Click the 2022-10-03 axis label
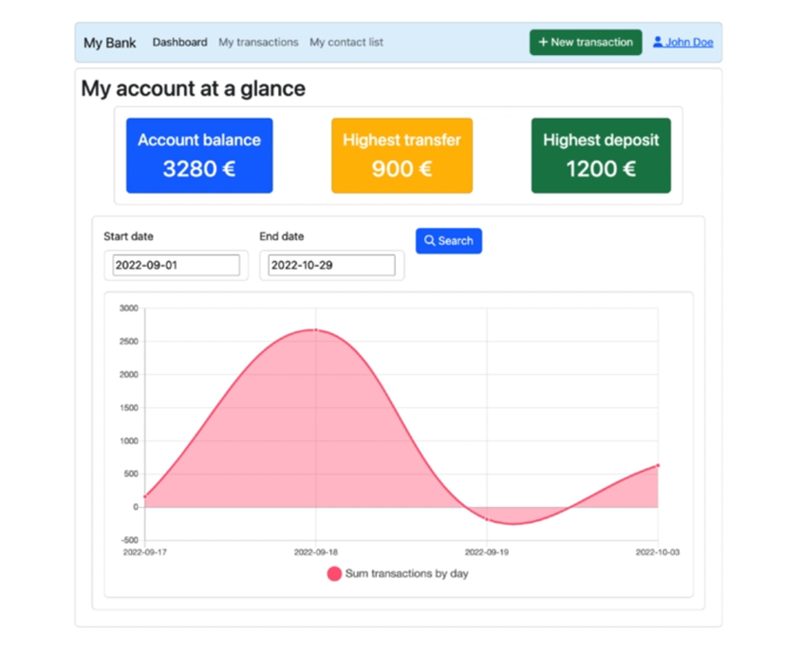 pos(658,551)
